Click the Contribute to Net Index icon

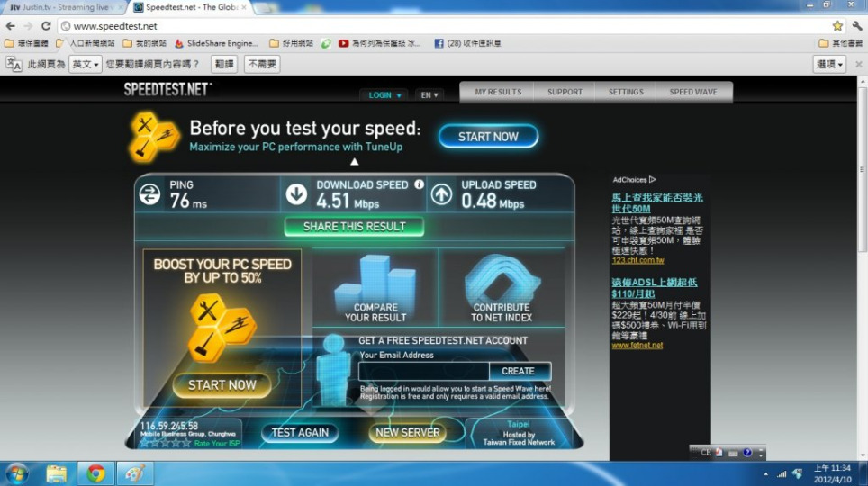tap(502, 279)
